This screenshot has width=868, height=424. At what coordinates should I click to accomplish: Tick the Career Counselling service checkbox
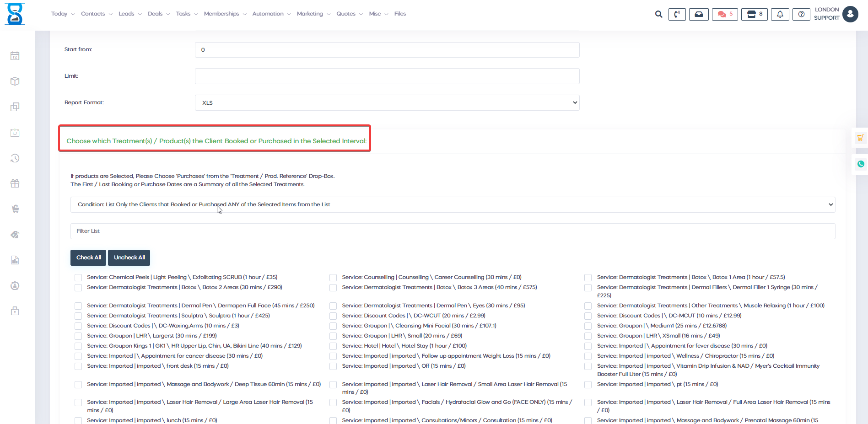pyautogui.click(x=333, y=278)
